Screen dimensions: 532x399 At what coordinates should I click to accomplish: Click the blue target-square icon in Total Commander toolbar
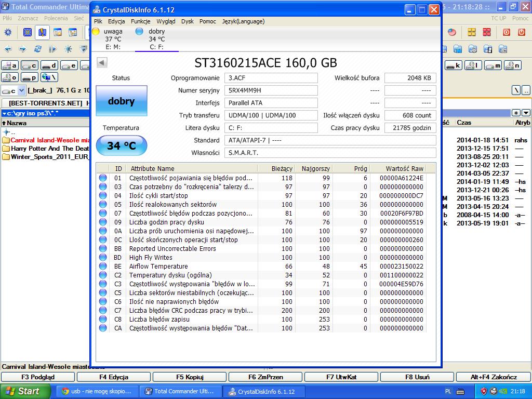click(28, 33)
